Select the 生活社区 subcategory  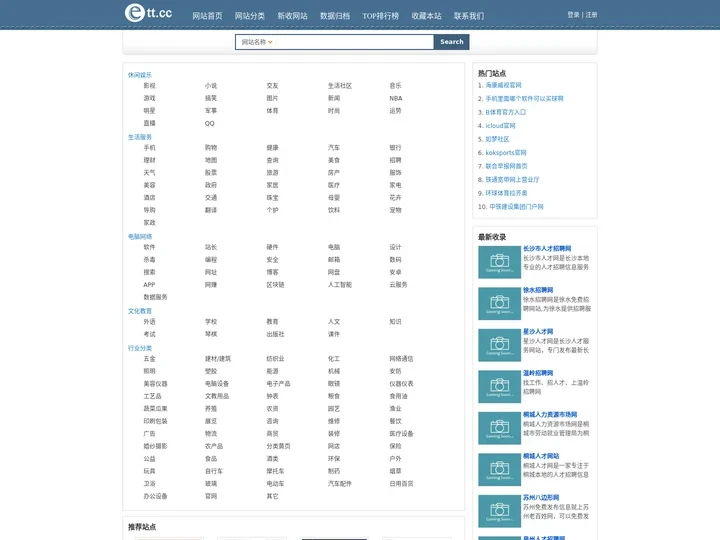[340, 86]
